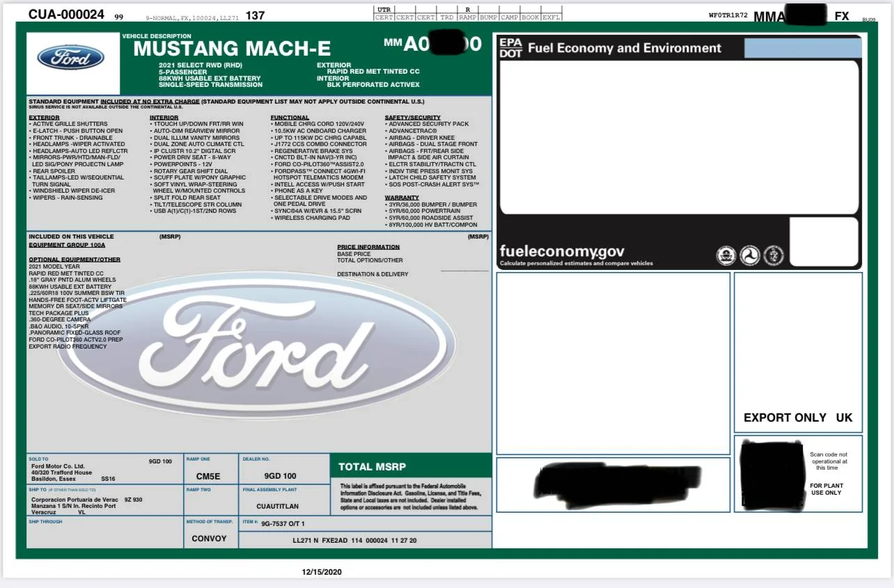Viewport: 894px width, 588px height.
Task: Click CUAUTITLAN final assembly plant
Action: (278, 506)
